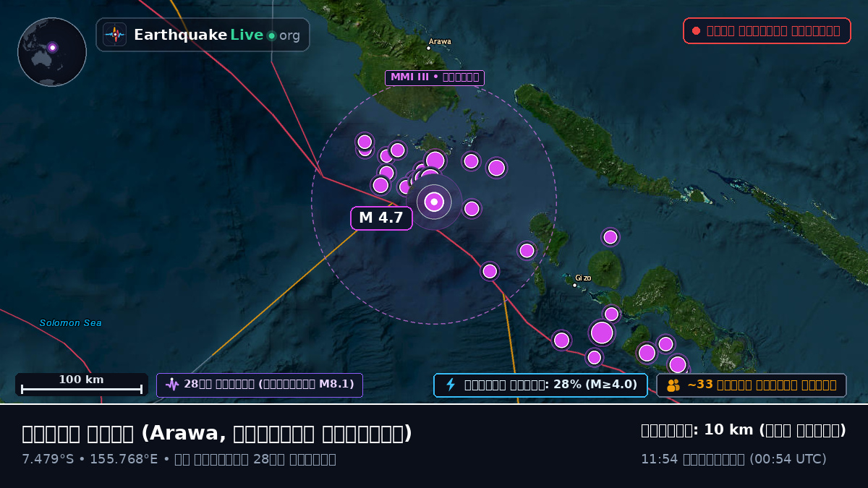Click the M 4.7 magnitude label

coord(381,218)
